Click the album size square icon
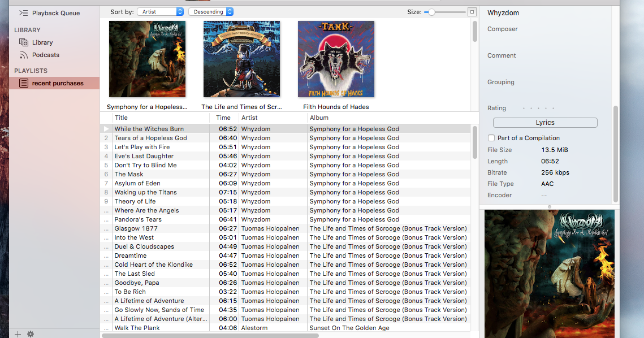 click(x=472, y=12)
